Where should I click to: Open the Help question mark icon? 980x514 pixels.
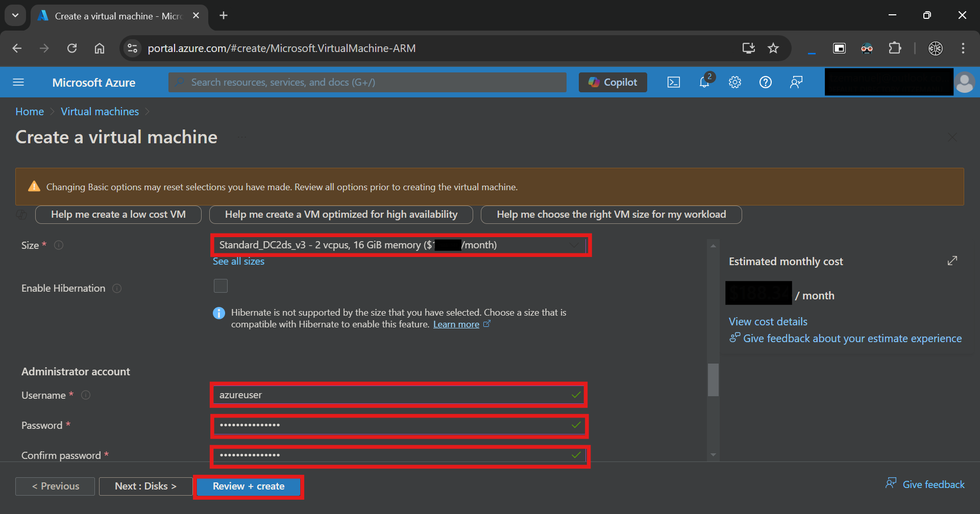[766, 82]
